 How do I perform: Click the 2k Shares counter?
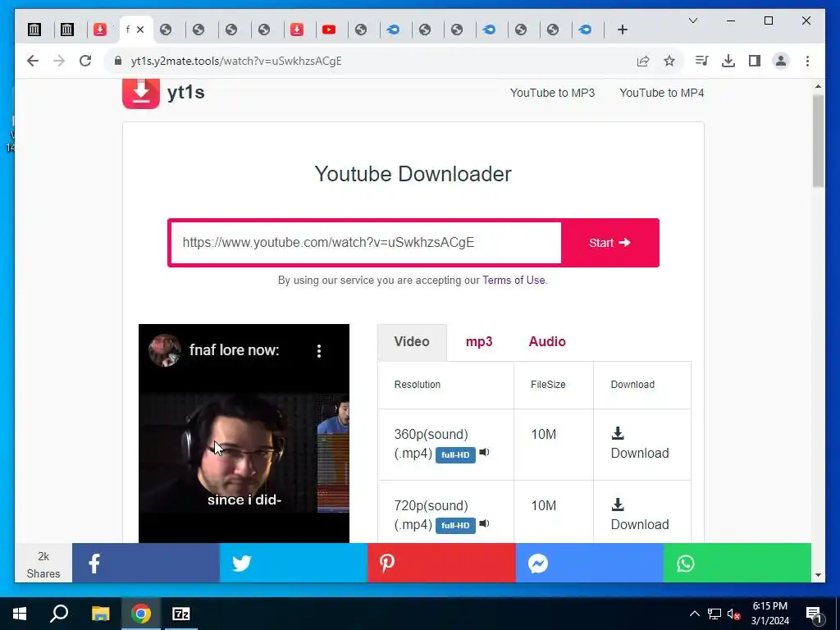43,564
